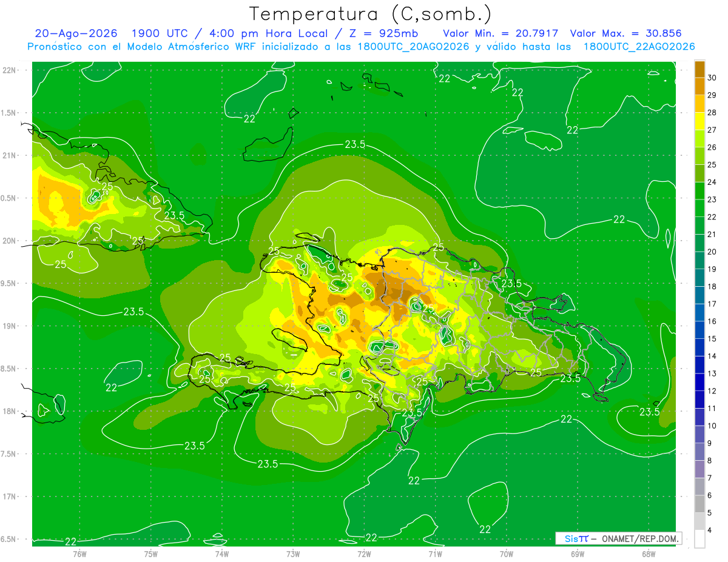Click the color bar label '7'
This screenshot has width=728, height=562.
710,478
